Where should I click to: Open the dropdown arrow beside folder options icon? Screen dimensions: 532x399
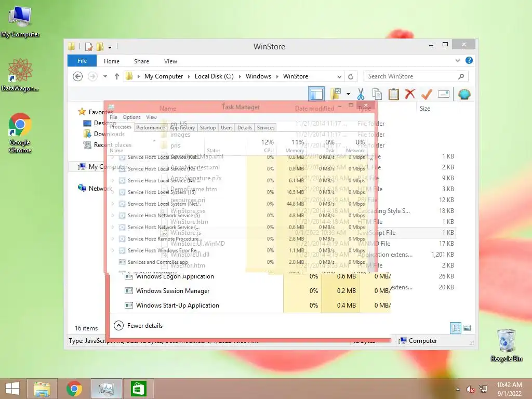[x=348, y=94]
